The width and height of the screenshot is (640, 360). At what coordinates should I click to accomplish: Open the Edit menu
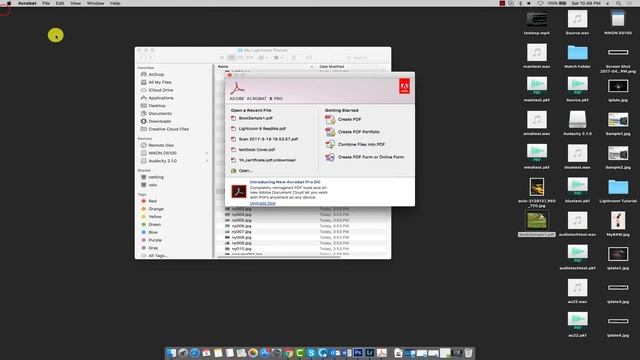60,3
